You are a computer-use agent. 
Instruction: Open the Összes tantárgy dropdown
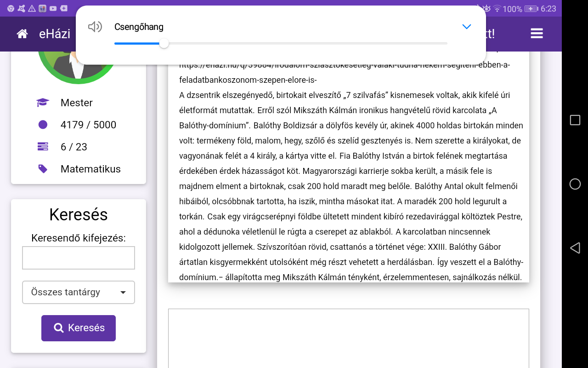click(x=79, y=292)
